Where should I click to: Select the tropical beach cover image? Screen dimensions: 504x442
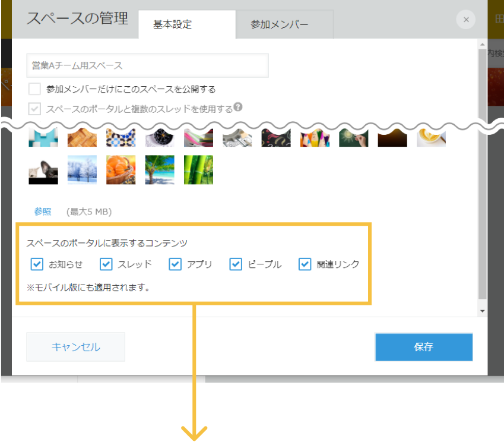coord(159,169)
